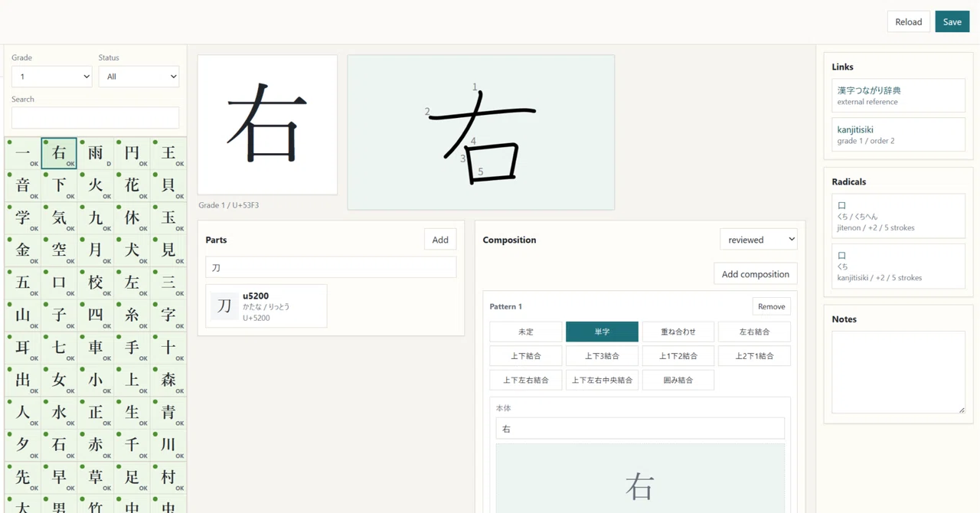Viewport: 980px width, 513px height.
Task: Pick the 校 kanji tile
Action: [x=96, y=283]
